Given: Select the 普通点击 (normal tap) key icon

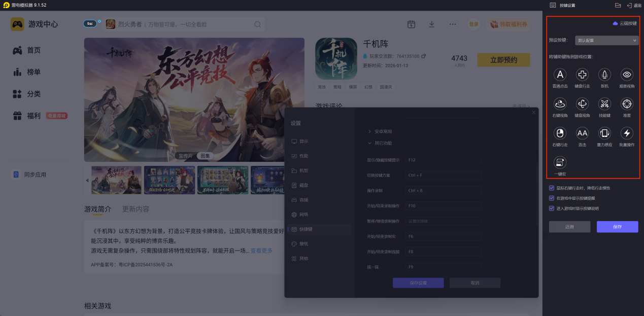Looking at the screenshot, I should pyautogui.click(x=560, y=75).
